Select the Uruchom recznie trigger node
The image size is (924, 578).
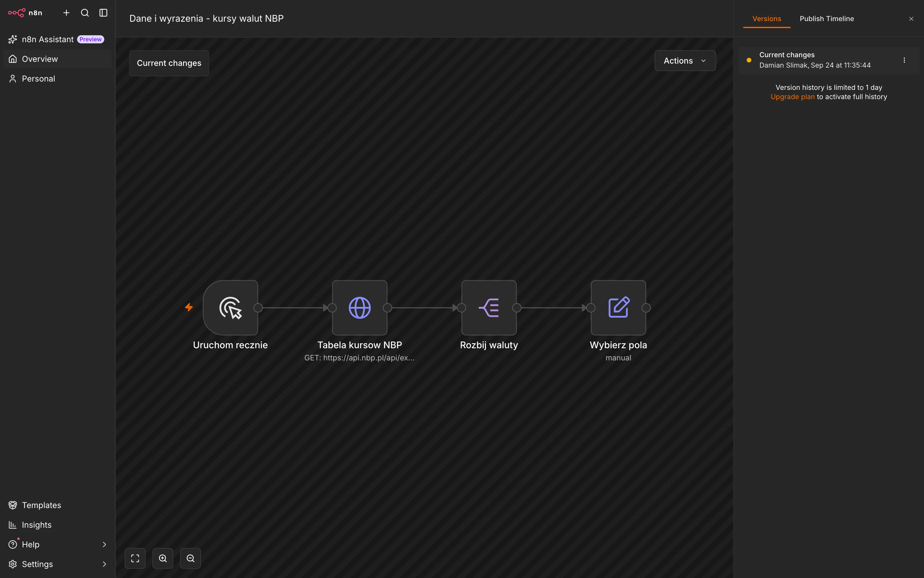tap(230, 308)
